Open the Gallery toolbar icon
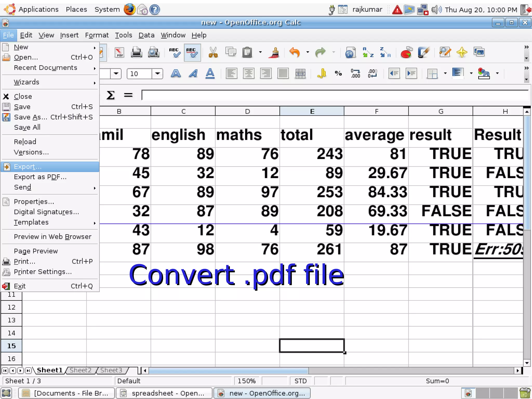532x399 pixels. click(x=479, y=52)
